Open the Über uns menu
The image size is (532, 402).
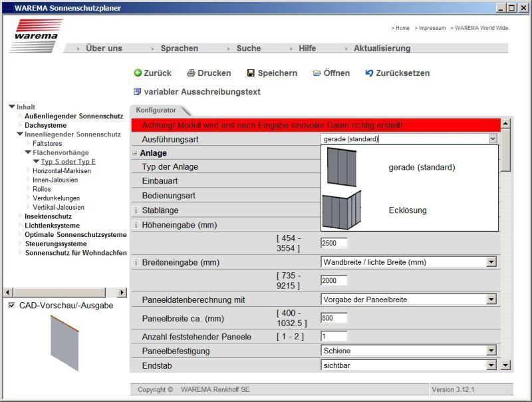pos(104,48)
